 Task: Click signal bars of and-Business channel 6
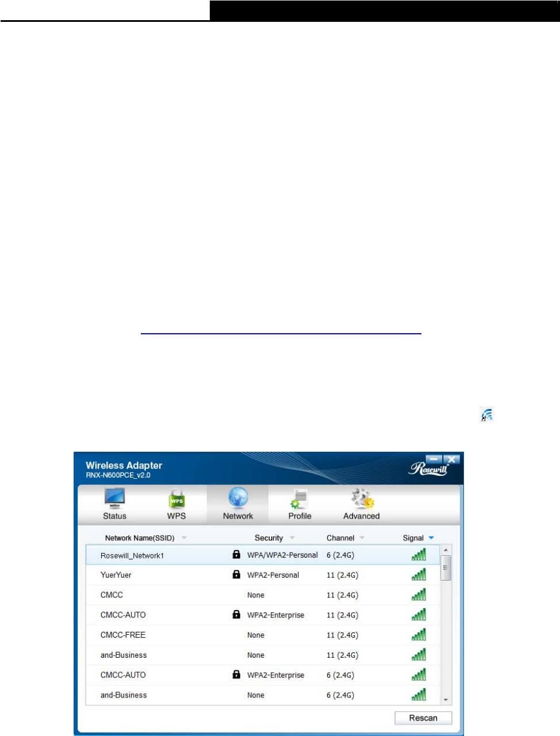click(419, 695)
